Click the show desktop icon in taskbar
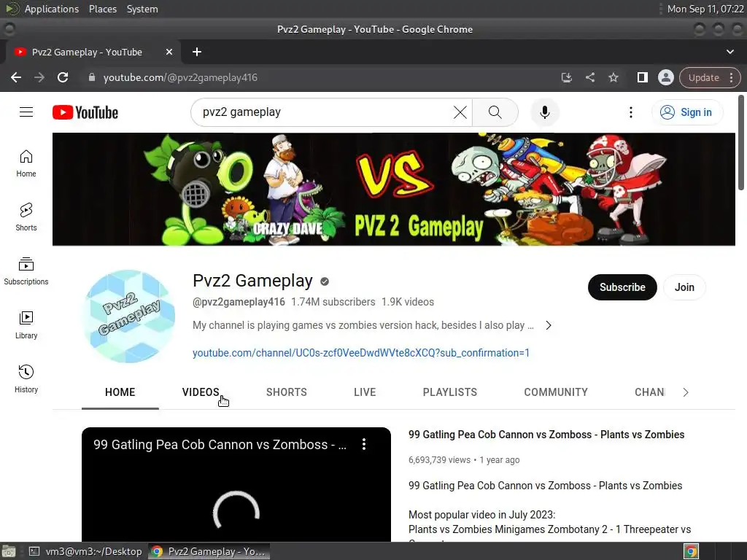This screenshot has height=560, width=747. pos(9,551)
